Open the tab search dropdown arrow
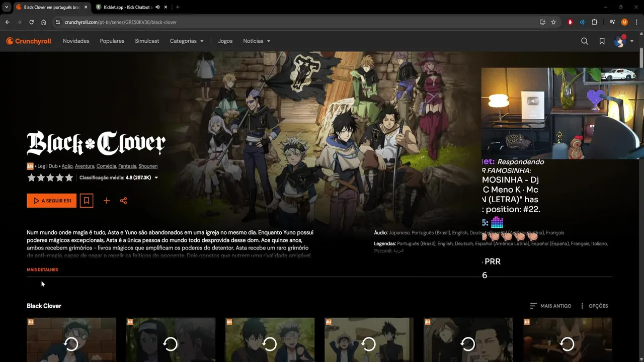 coord(7,7)
